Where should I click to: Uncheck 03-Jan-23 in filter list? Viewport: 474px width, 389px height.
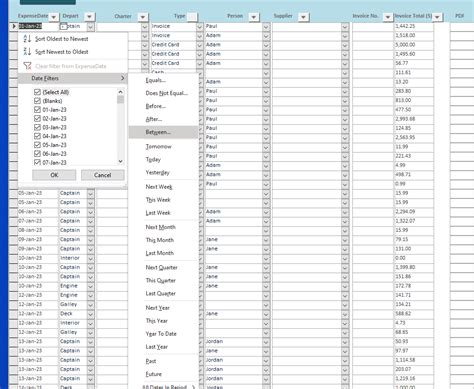pyautogui.click(x=37, y=127)
